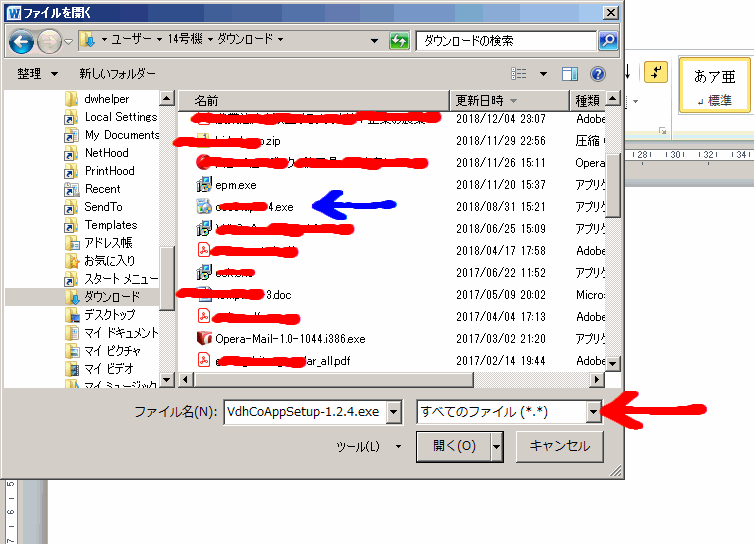Select Local Settings in folder tree

[x=121, y=117]
